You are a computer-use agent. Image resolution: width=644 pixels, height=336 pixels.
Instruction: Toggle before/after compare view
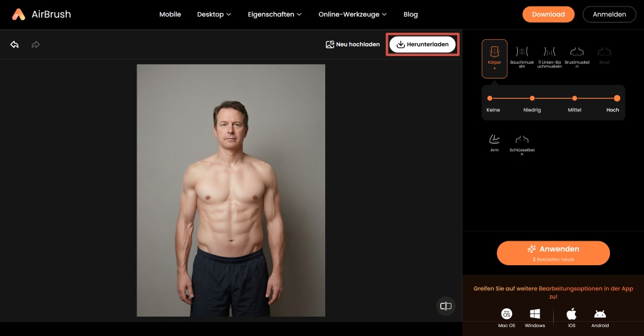click(x=446, y=306)
